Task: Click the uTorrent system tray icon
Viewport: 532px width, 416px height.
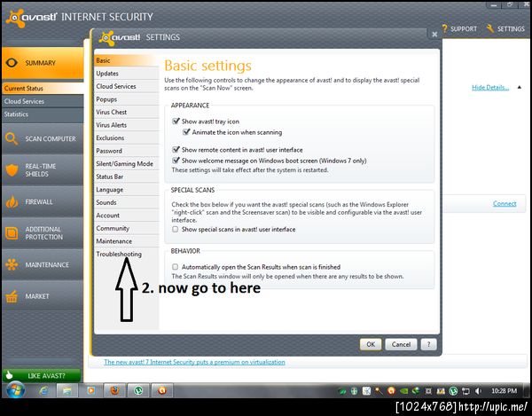Action: click(453, 391)
